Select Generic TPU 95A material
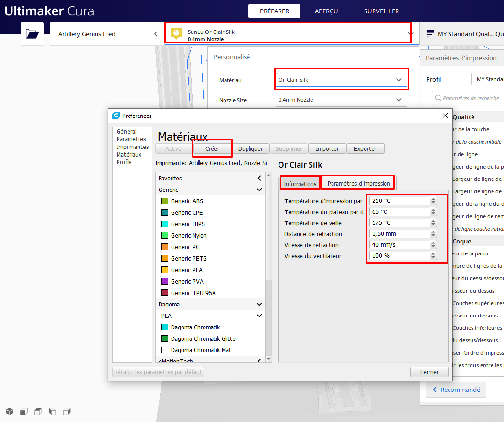 click(211, 293)
